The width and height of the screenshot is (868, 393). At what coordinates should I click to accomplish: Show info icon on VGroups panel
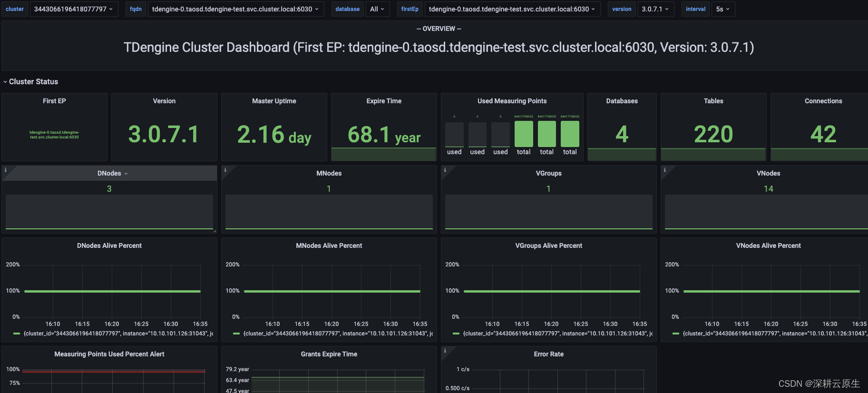pos(445,169)
